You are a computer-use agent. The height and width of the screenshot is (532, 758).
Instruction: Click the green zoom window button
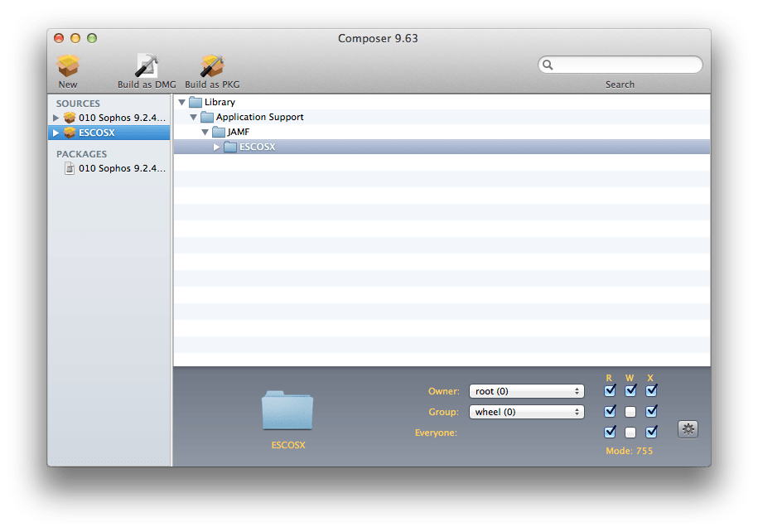pos(92,38)
